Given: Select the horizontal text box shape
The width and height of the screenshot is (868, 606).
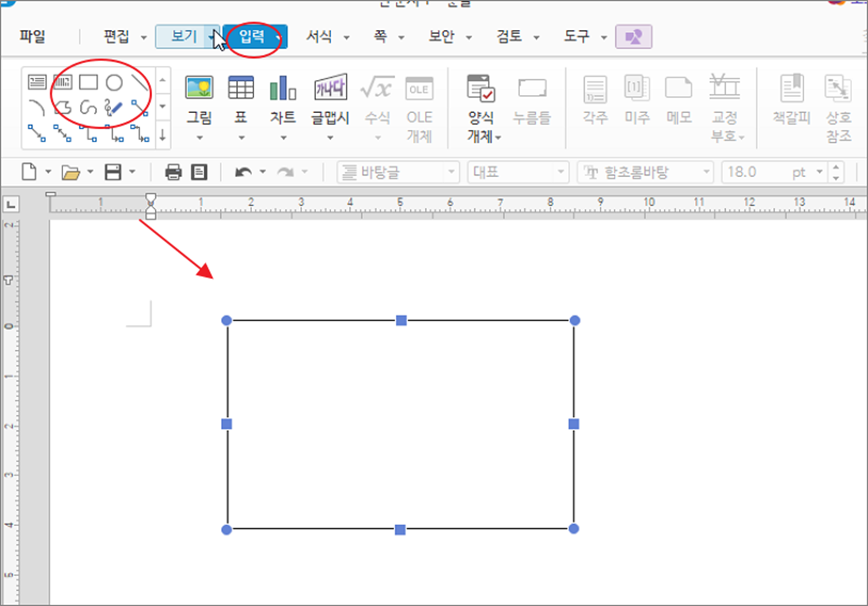Looking at the screenshot, I should click(37, 83).
